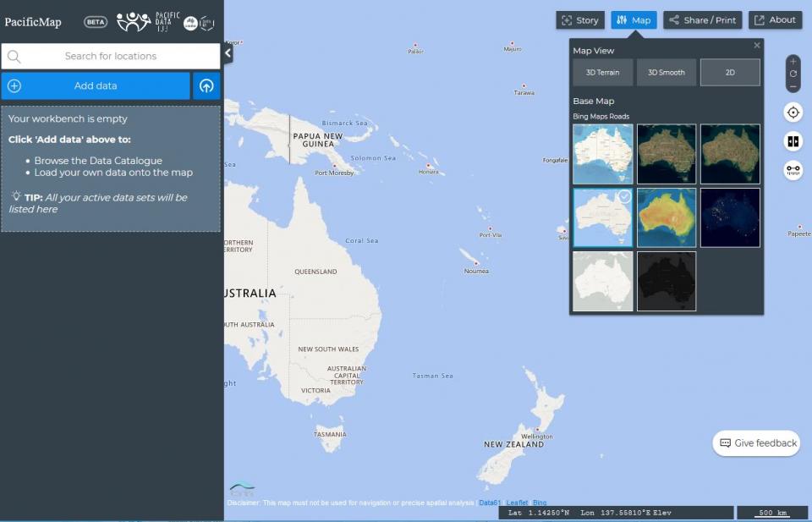The width and height of the screenshot is (812, 522).
Task: Keep 2D map view selected
Action: coord(729,72)
